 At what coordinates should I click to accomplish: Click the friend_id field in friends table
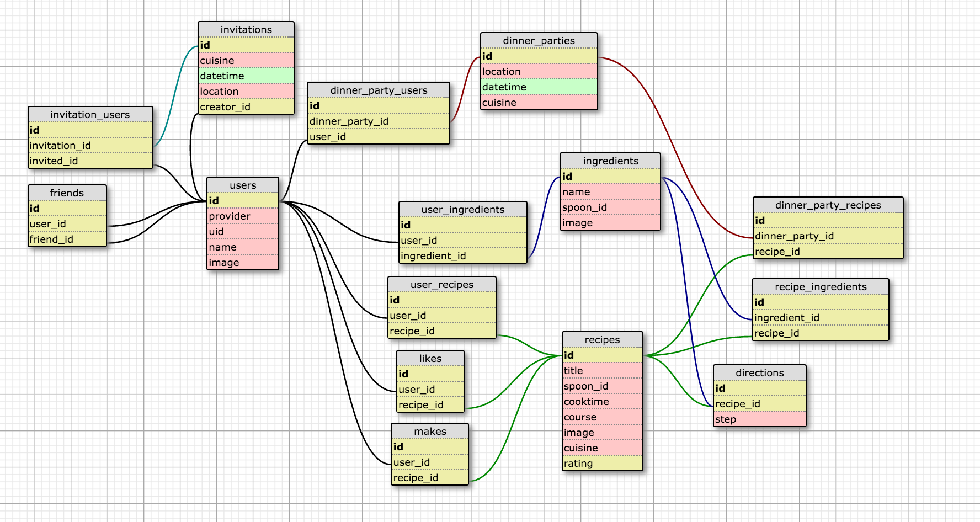(67, 239)
